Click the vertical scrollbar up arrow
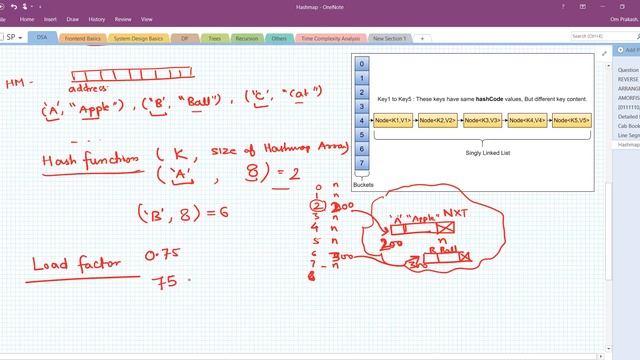Image resolution: width=640 pixels, height=360 pixels. click(x=609, y=65)
